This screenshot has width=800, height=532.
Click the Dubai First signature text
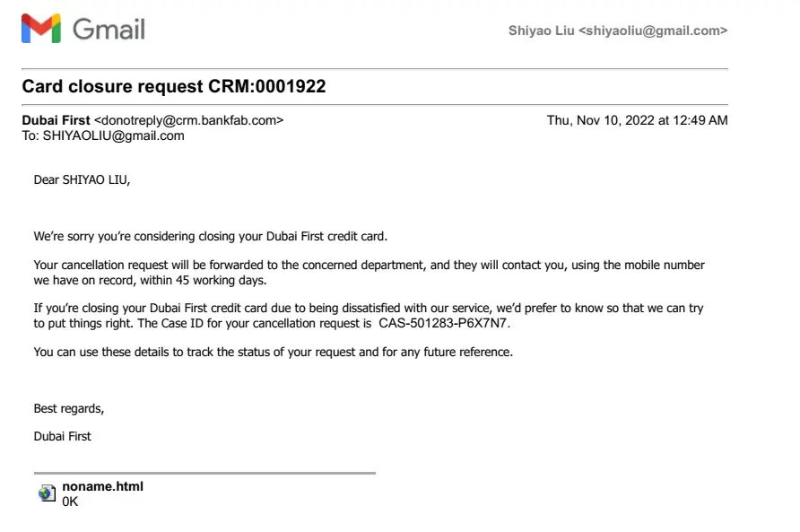62,436
